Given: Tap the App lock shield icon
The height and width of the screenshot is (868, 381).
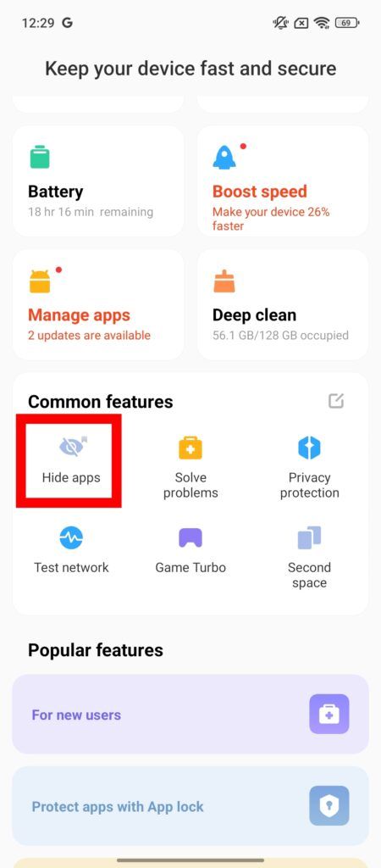Looking at the screenshot, I should pos(329,806).
